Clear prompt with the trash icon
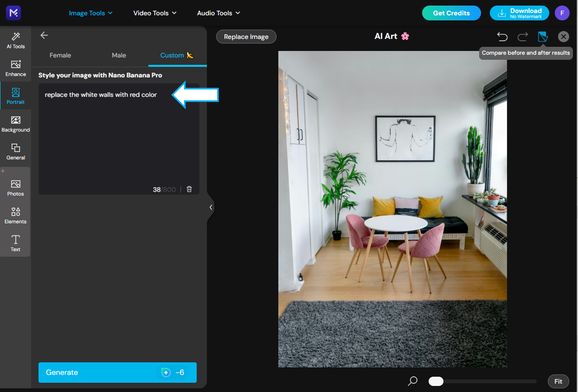The height and width of the screenshot is (392, 578). click(x=189, y=189)
